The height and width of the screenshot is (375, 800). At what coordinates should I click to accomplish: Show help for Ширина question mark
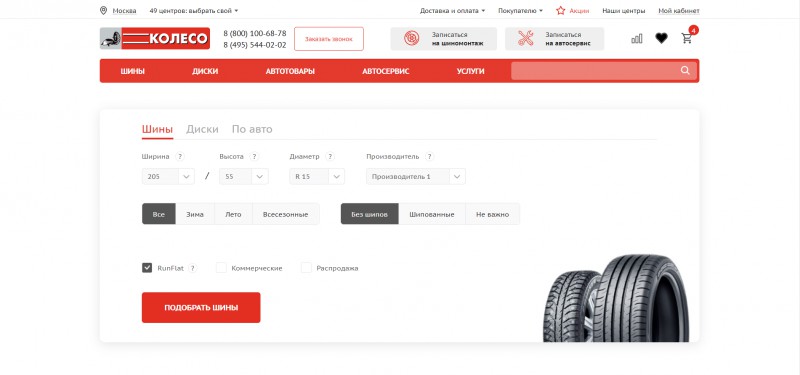tap(180, 157)
